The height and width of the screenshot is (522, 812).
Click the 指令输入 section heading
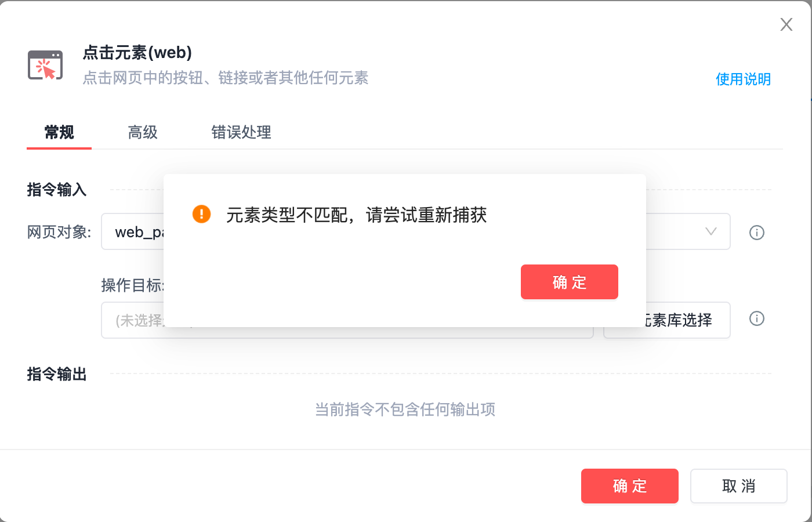(57, 190)
